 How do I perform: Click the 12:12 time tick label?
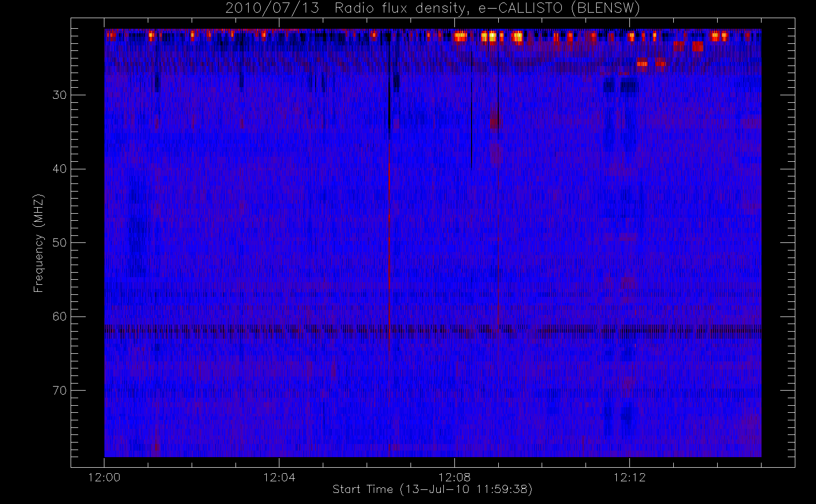tap(629, 477)
